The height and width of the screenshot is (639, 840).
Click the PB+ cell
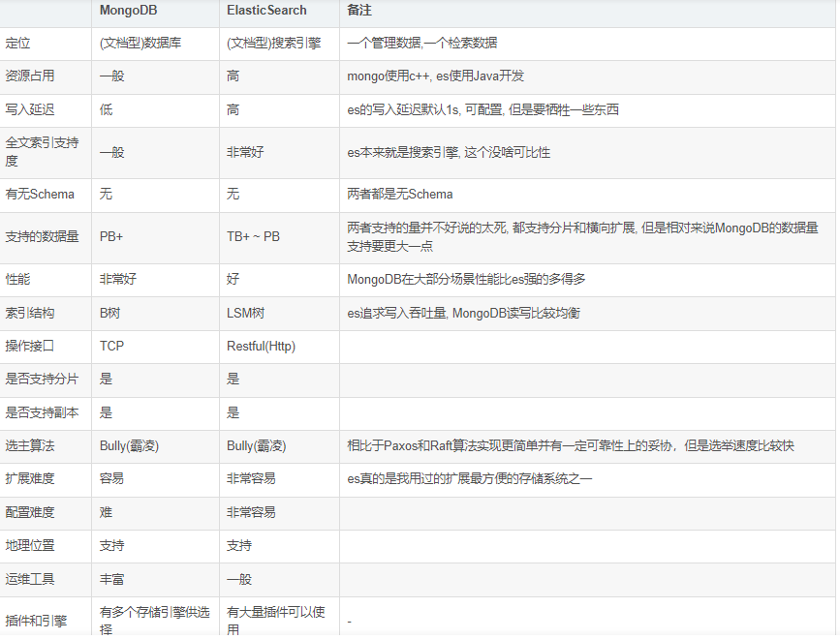pyautogui.click(x=111, y=236)
